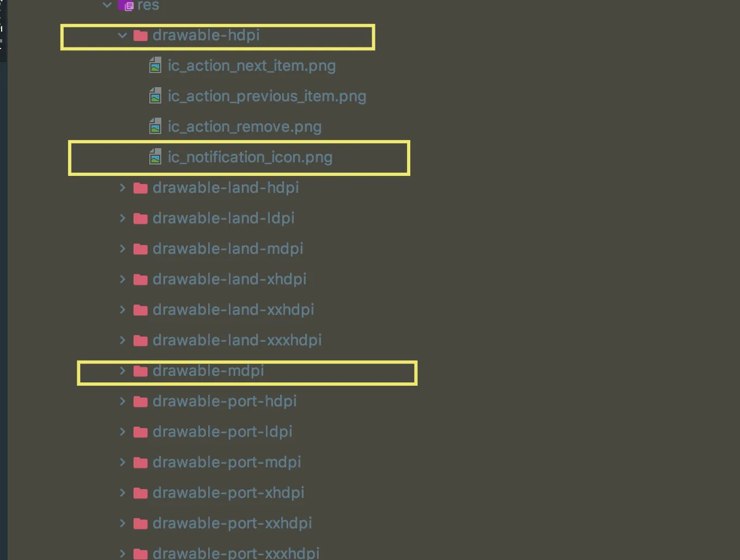Click ic_action_next_item.png image file icon
Viewport: 740px width, 560px height.
click(x=155, y=66)
